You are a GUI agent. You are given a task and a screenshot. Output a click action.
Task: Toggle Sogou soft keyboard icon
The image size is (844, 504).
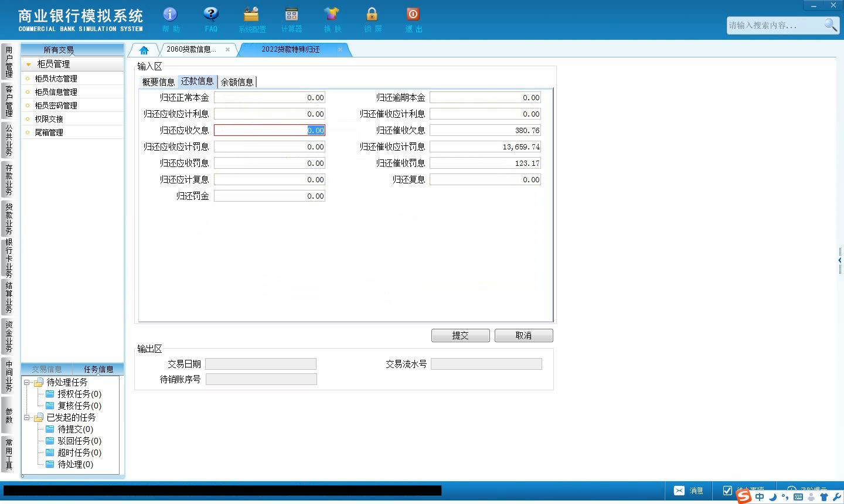pyautogui.click(x=798, y=497)
